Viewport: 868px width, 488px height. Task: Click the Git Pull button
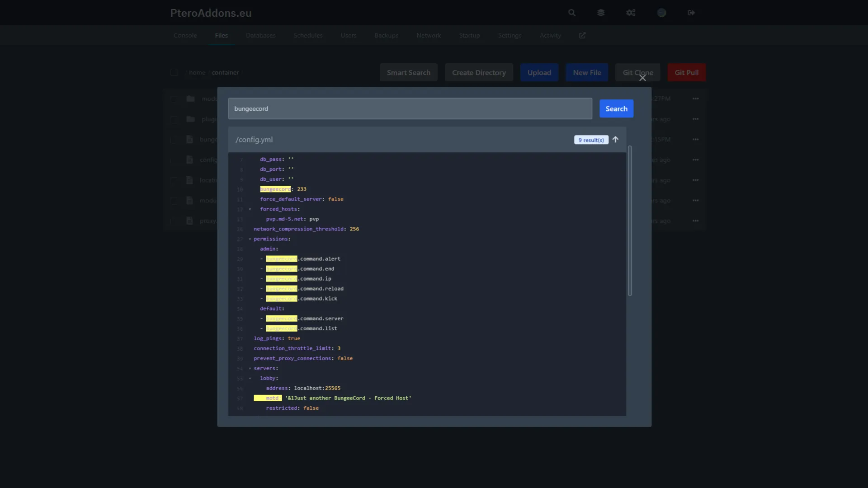pos(686,72)
